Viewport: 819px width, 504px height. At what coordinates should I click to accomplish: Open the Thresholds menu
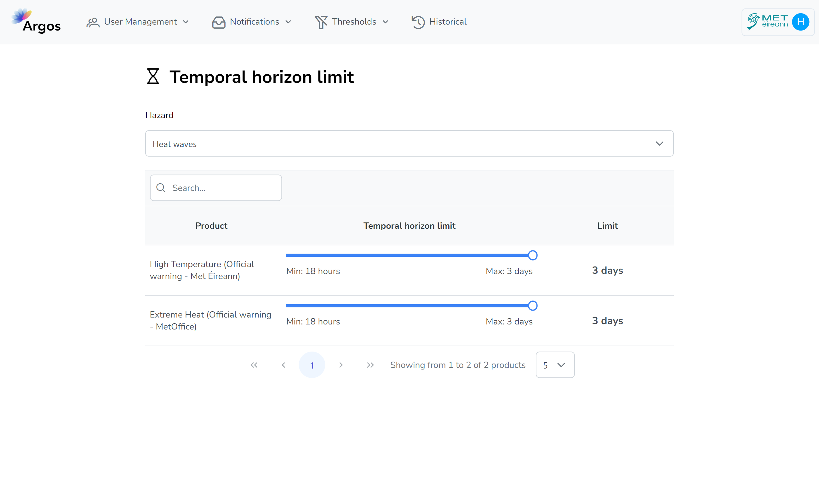point(352,22)
